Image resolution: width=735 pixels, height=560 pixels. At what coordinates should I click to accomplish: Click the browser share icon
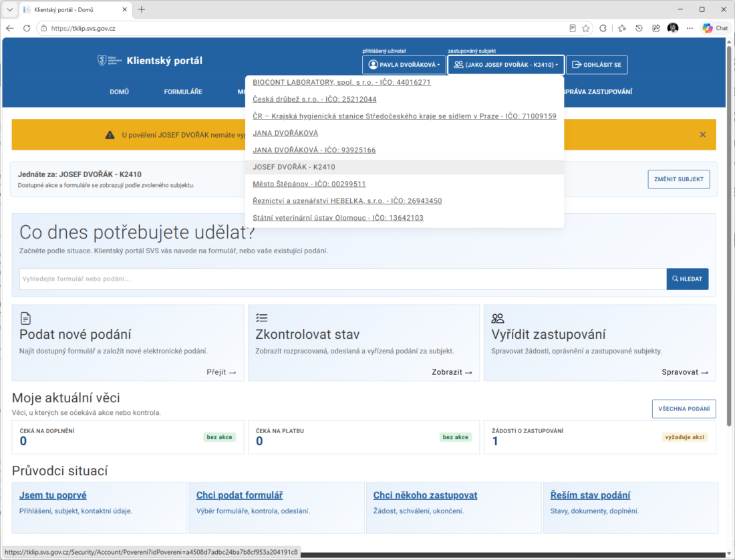(655, 28)
